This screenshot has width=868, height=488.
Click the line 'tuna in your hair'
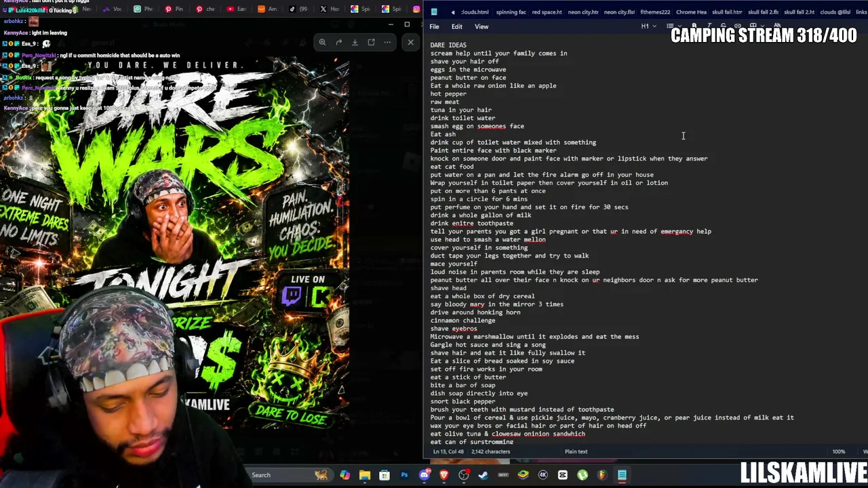coord(461,110)
